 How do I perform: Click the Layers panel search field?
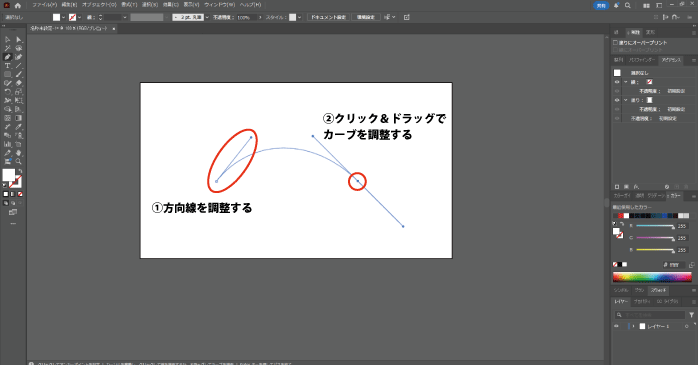(650, 315)
